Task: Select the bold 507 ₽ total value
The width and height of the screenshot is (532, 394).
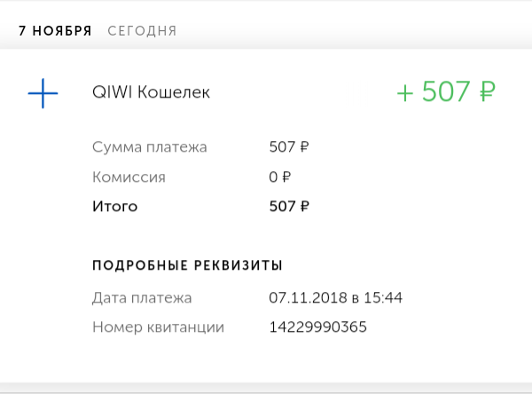Action: (x=288, y=207)
